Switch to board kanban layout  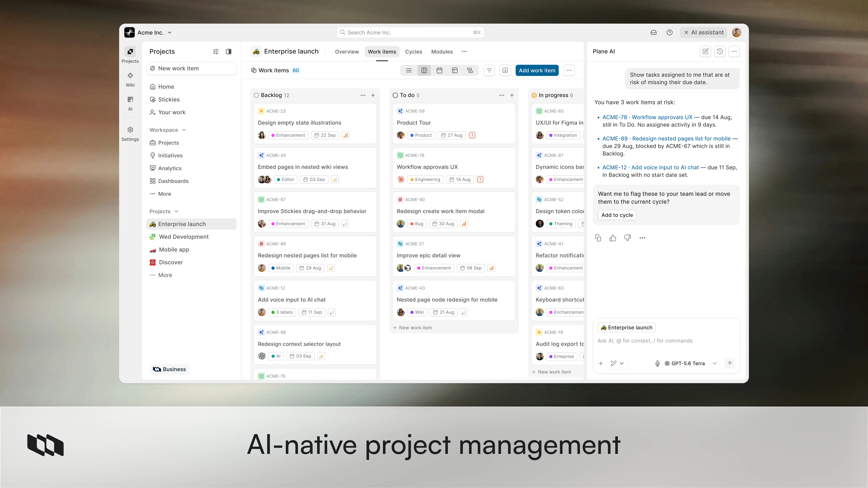point(424,70)
